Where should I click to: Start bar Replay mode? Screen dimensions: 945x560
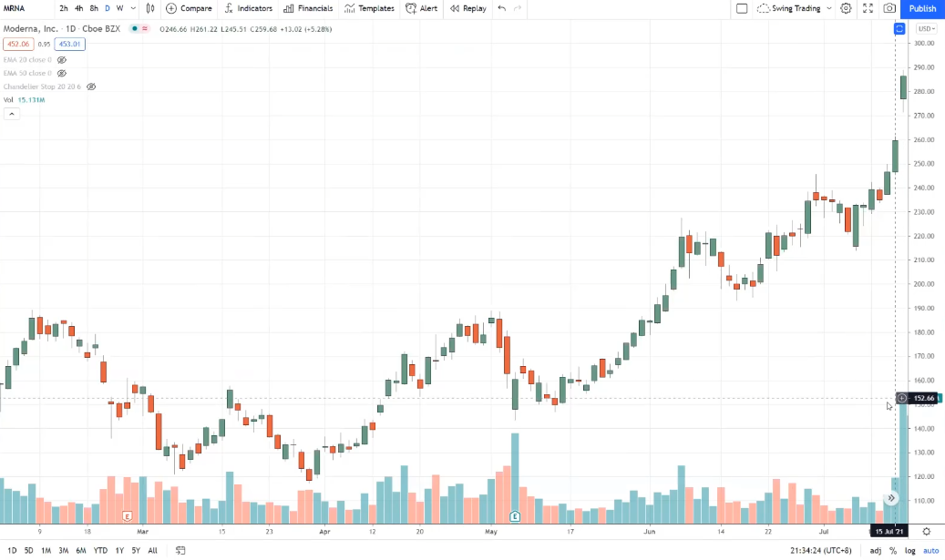coord(468,8)
